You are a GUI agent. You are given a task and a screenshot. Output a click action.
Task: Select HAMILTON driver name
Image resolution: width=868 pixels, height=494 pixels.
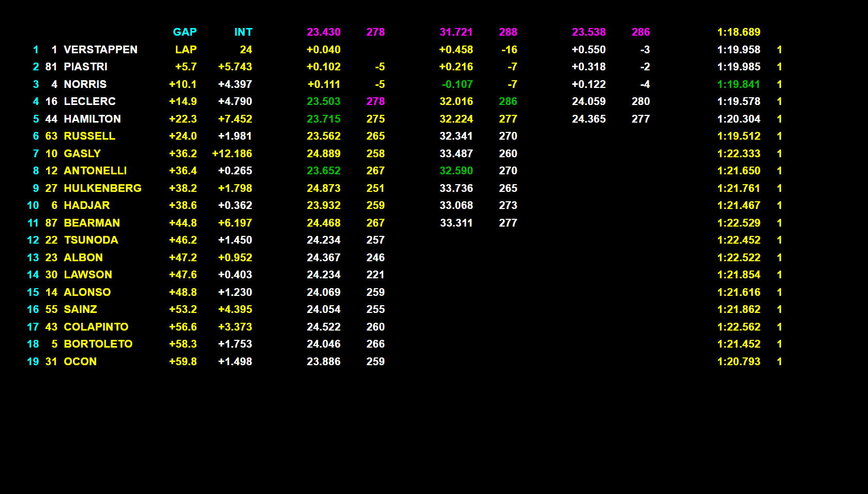pyautogui.click(x=92, y=119)
